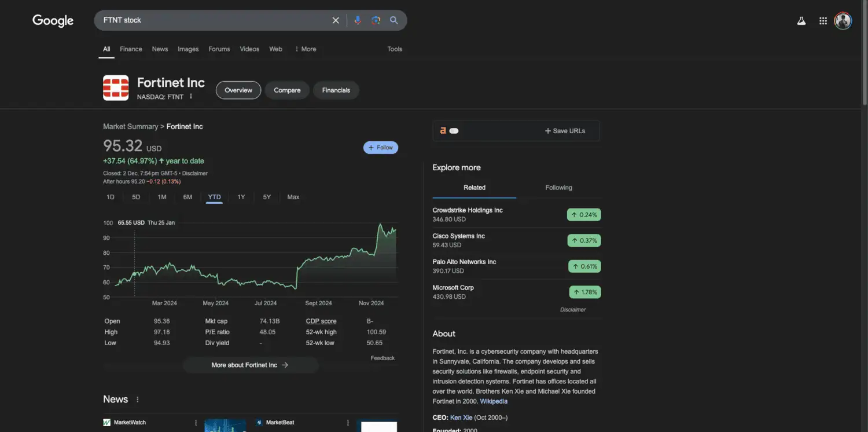Screen dimensions: 868x432
Task: Open the Google apps grid
Action: pyautogui.click(x=823, y=21)
